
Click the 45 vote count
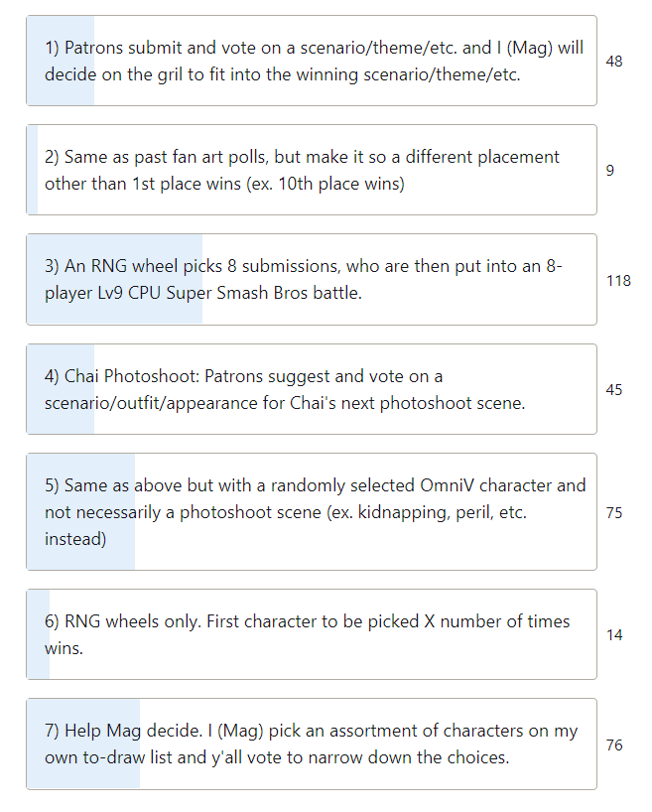tap(614, 389)
